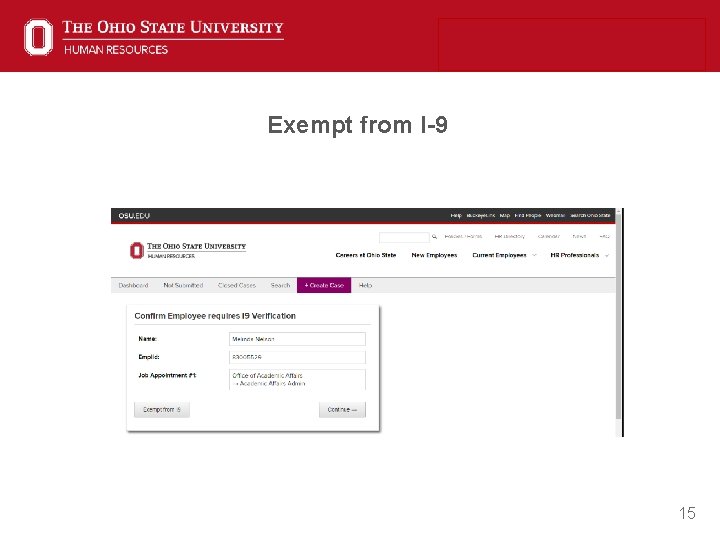The image size is (720, 540).
Task: Click the Name field
Action: pyautogui.click(x=297, y=339)
